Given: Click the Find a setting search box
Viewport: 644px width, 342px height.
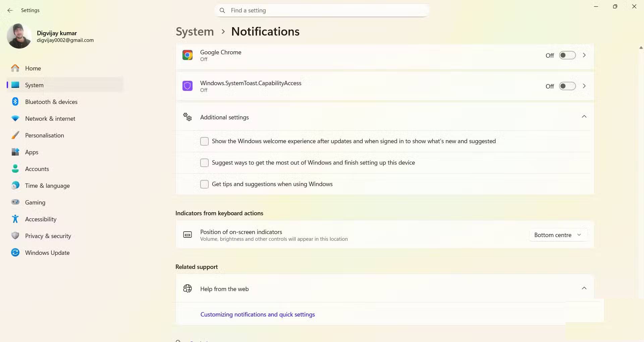Looking at the screenshot, I should 322,10.
